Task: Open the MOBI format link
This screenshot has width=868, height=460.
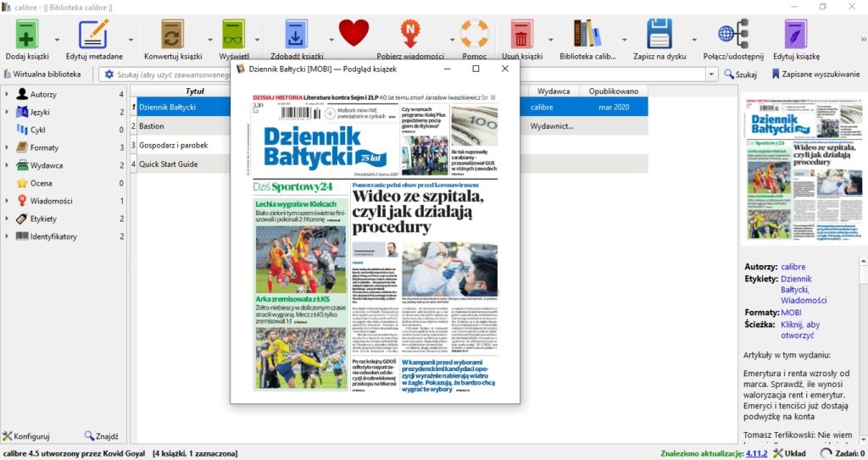Action: coord(791,313)
